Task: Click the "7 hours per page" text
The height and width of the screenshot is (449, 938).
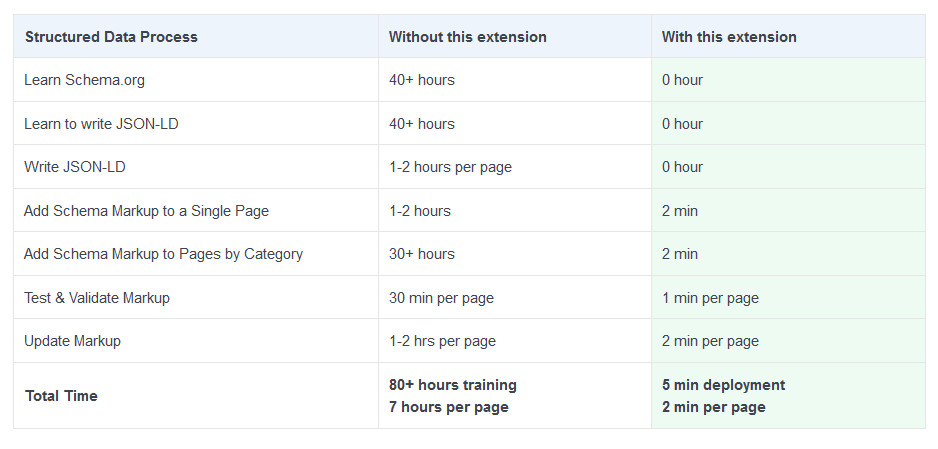Action: (x=448, y=407)
